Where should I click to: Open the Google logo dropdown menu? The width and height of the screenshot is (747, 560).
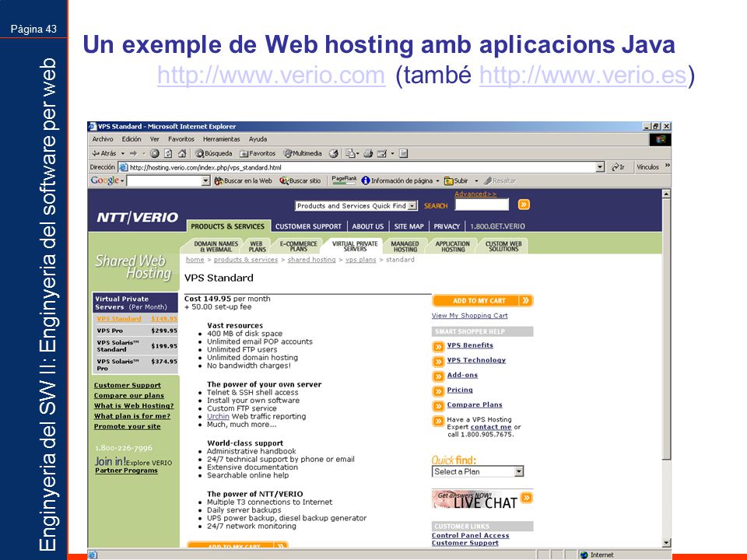(107, 180)
